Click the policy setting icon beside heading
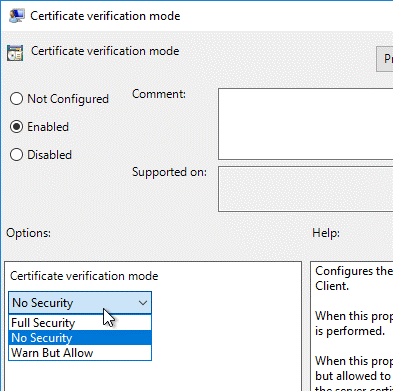This screenshot has height=391, width=393. [15, 53]
